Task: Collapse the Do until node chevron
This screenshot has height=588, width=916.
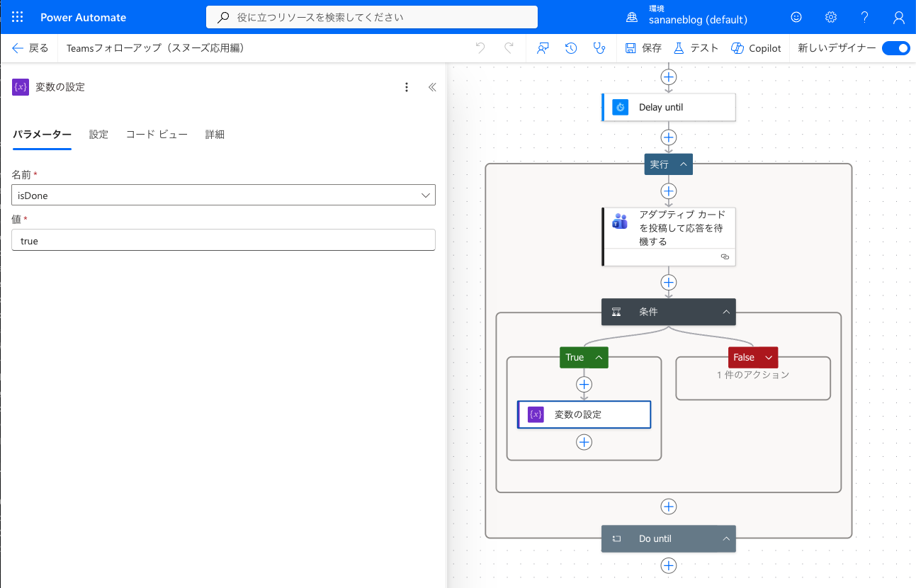Action: [726, 539]
